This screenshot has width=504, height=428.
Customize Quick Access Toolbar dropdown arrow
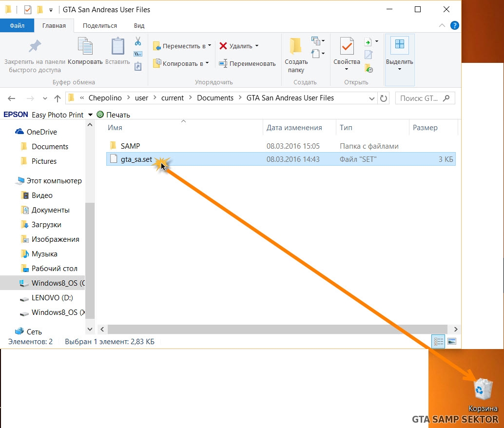[x=51, y=10]
